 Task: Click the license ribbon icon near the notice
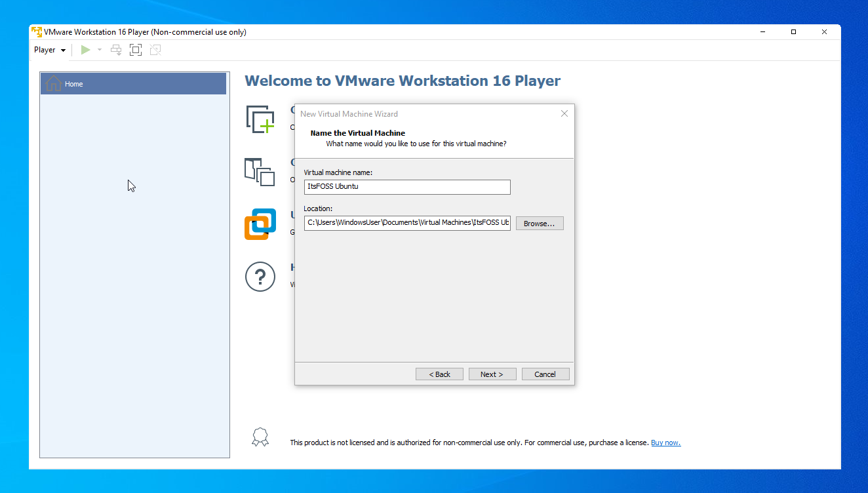tap(260, 437)
